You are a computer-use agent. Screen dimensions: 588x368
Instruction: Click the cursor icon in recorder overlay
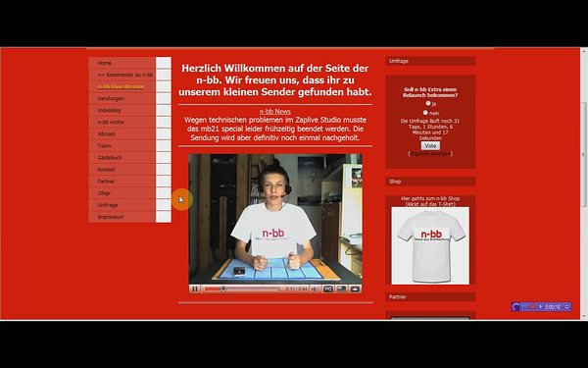click(540, 307)
